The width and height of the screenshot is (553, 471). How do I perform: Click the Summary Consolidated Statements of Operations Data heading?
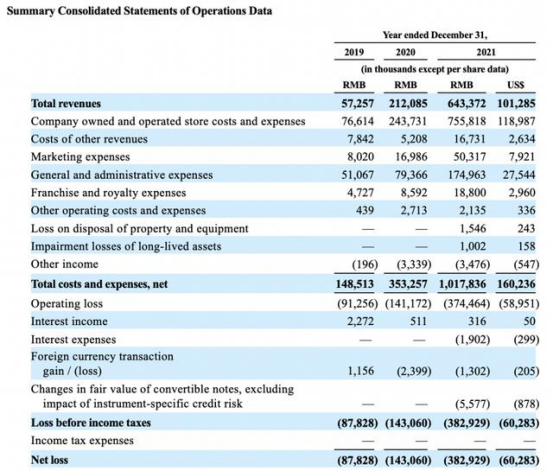coord(139,11)
